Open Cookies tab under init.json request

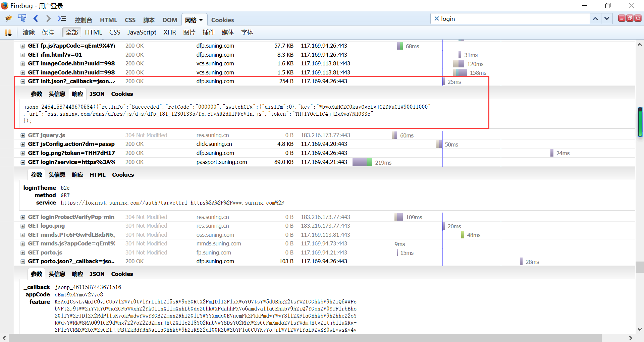point(122,94)
